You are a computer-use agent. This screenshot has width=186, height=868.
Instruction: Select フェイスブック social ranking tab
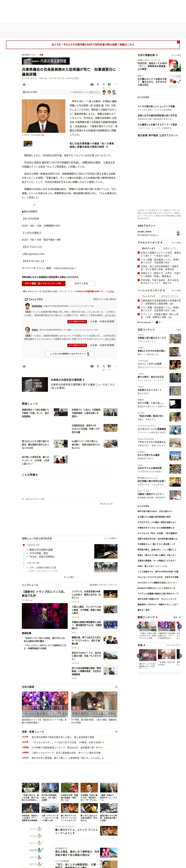click(148, 296)
